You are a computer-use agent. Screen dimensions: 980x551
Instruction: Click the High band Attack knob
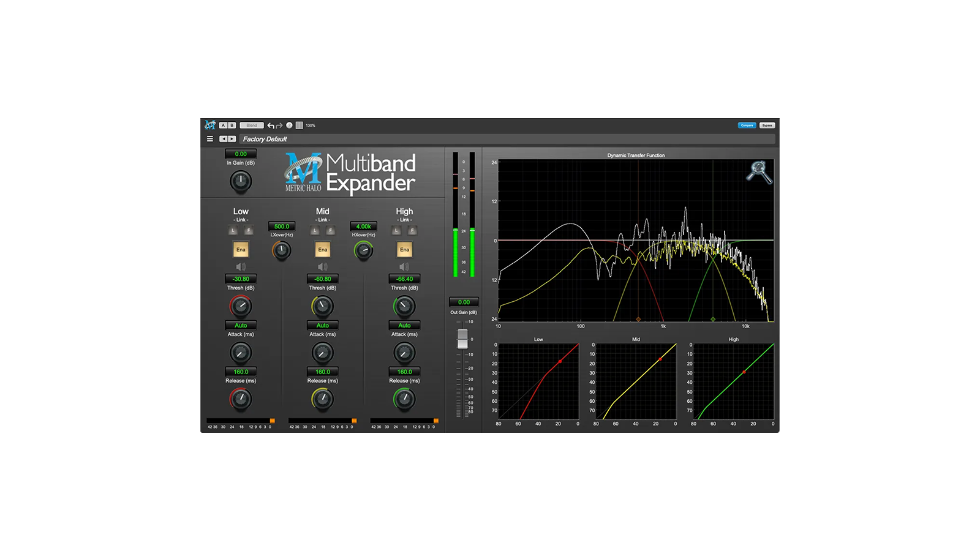(404, 353)
